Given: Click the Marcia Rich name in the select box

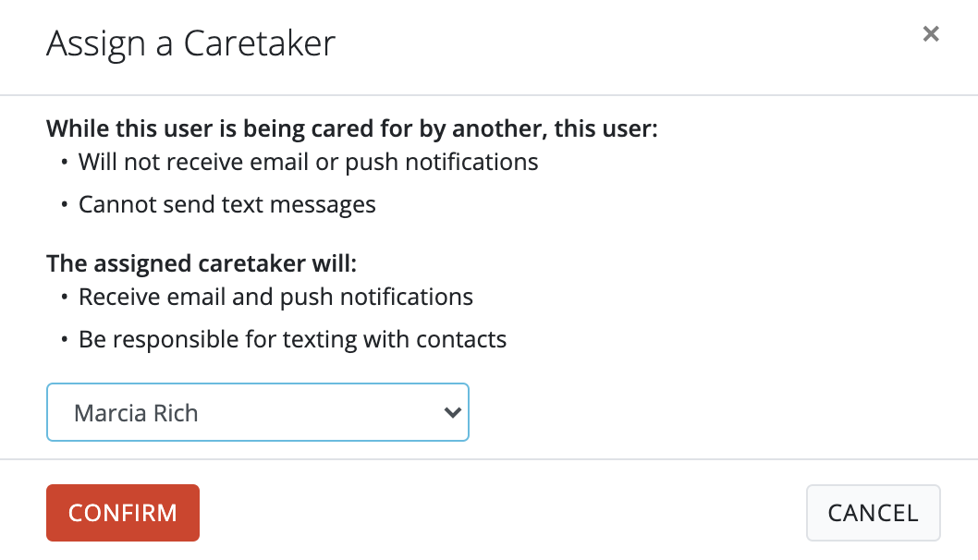Looking at the screenshot, I should coord(136,413).
